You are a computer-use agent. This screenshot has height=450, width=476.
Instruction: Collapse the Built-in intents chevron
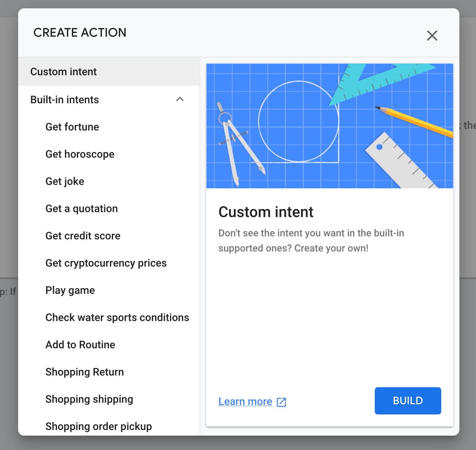click(x=180, y=99)
